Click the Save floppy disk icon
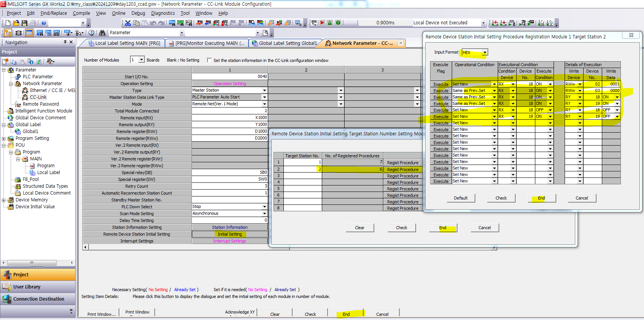 [x=24, y=23]
